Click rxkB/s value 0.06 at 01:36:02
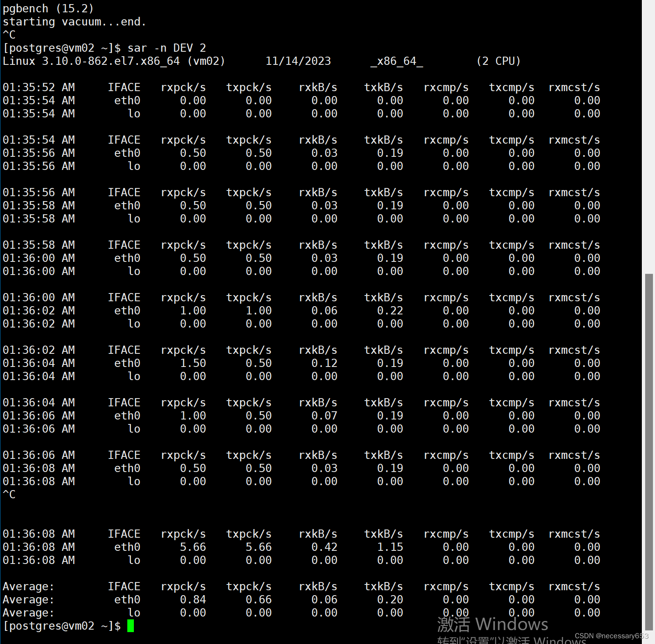The image size is (655, 644). tap(324, 311)
